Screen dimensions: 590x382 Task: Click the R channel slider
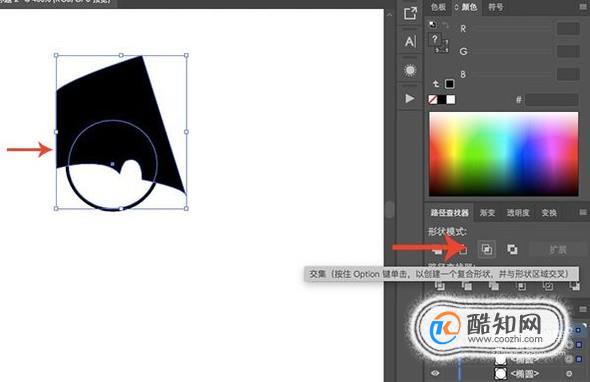(x=511, y=29)
